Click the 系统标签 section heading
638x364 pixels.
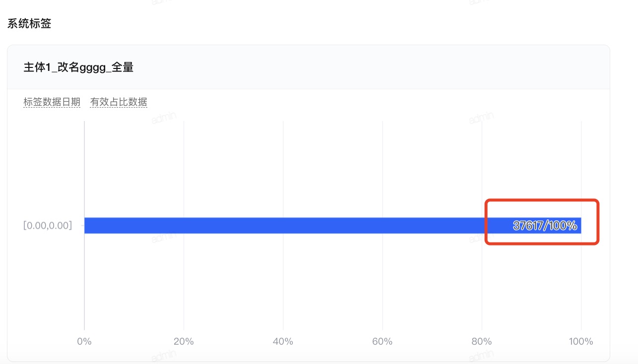click(29, 23)
